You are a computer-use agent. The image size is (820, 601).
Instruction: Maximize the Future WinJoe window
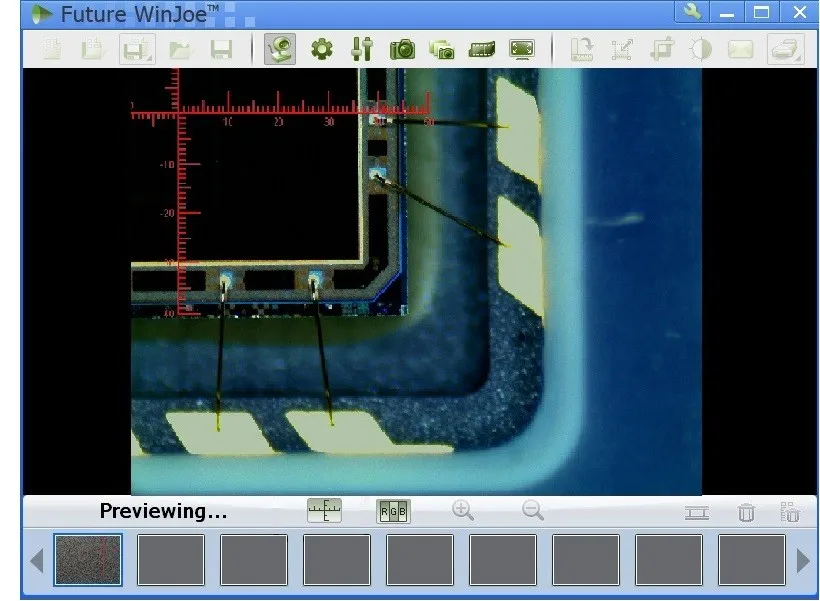pyautogui.click(x=761, y=12)
